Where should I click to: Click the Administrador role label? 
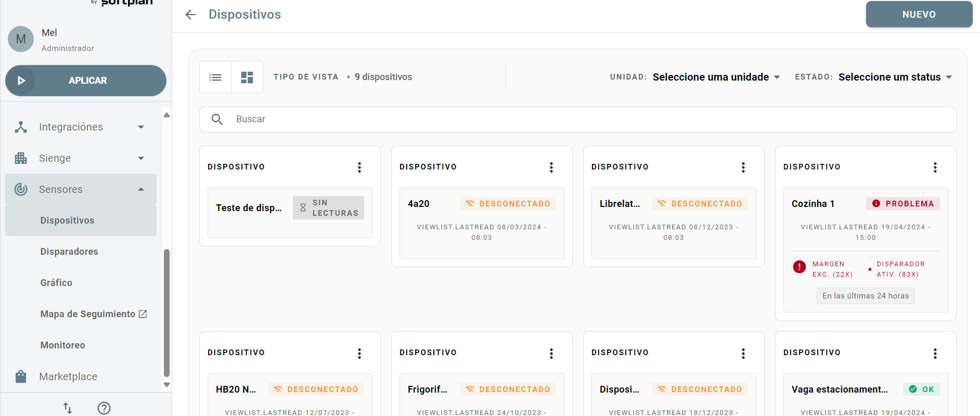68,48
